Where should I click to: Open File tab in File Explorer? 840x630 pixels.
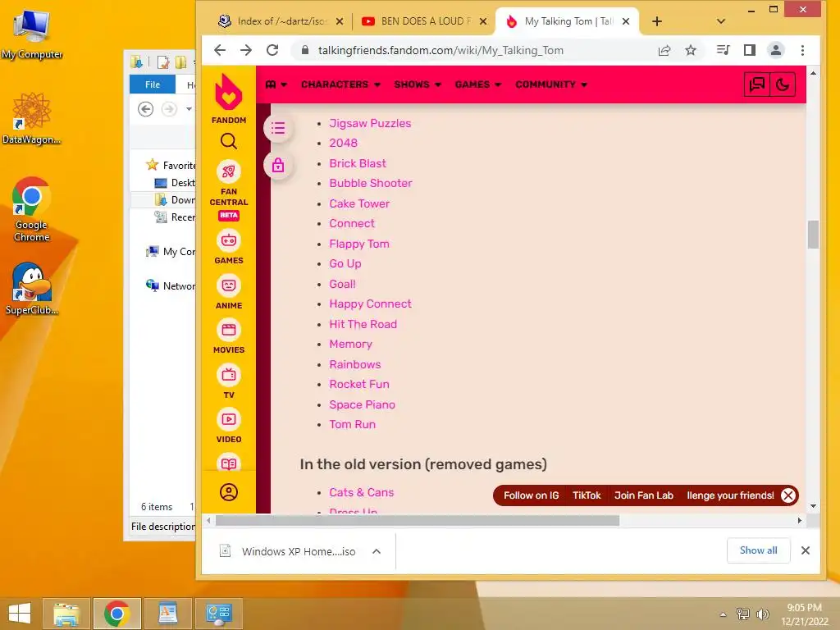tap(153, 84)
